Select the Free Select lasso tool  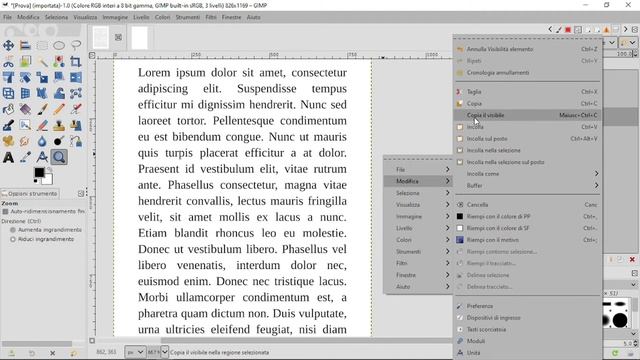click(76, 45)
